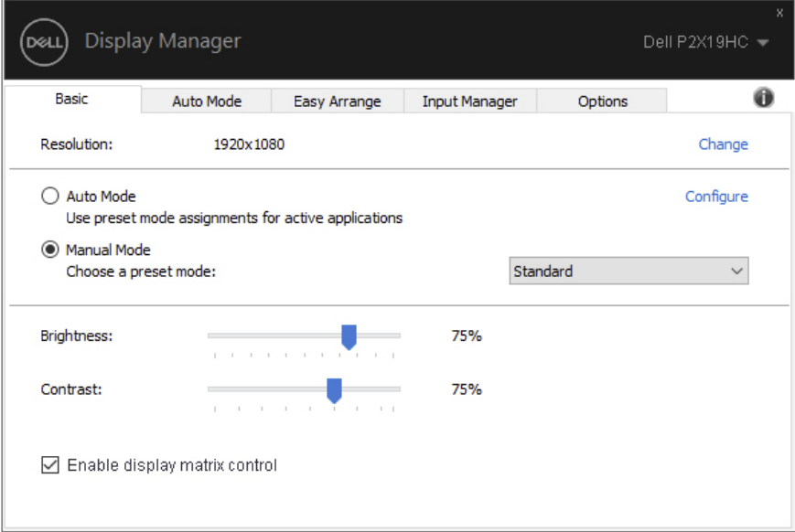
Task: Click the Contrast 75% value
Action: (467, 389)
